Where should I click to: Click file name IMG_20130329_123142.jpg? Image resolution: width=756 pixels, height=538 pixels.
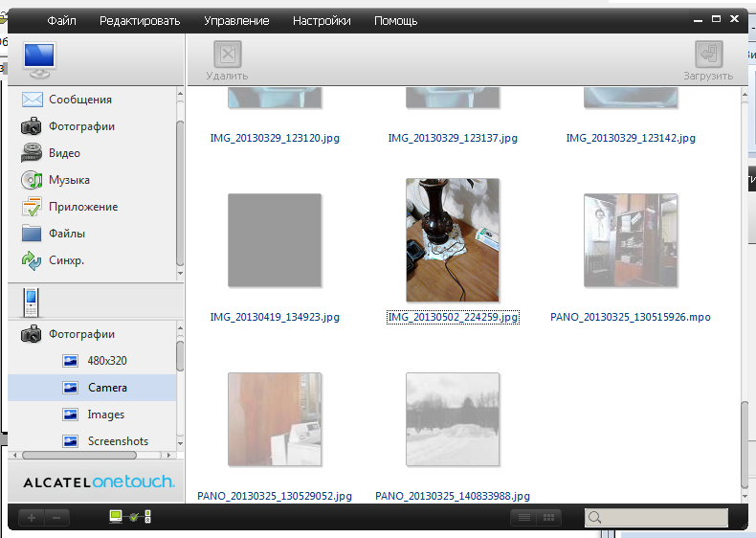[x=631, y=138]
